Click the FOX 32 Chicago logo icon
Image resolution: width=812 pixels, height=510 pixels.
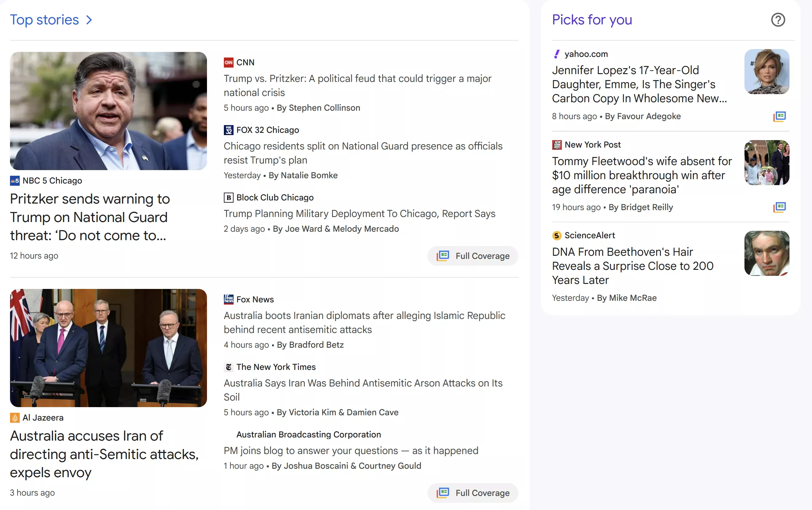pyautogui.click(x=228, y=130)
